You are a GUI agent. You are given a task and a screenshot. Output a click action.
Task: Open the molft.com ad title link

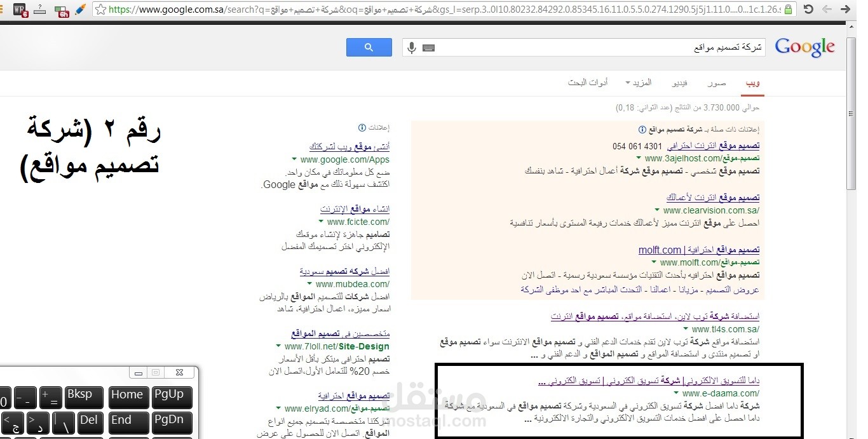click(699, 250)
